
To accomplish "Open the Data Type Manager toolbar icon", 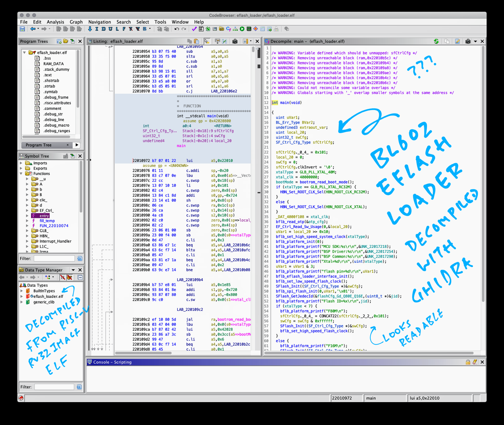I will pos(222,29).
